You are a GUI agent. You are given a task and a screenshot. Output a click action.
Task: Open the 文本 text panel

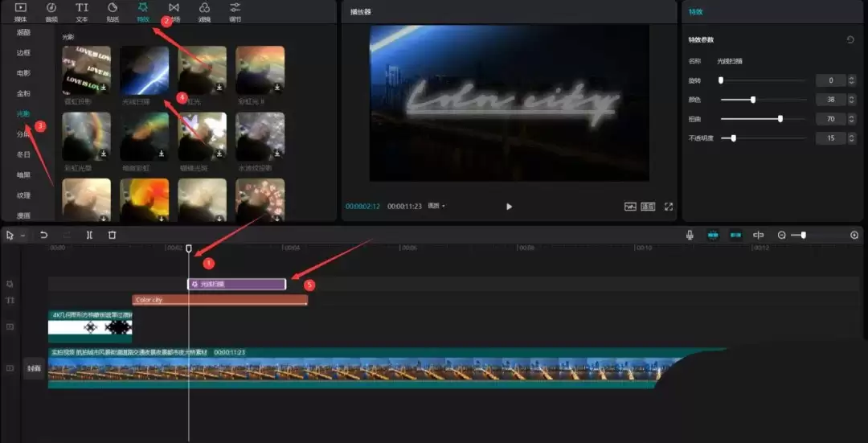point(82,11)
